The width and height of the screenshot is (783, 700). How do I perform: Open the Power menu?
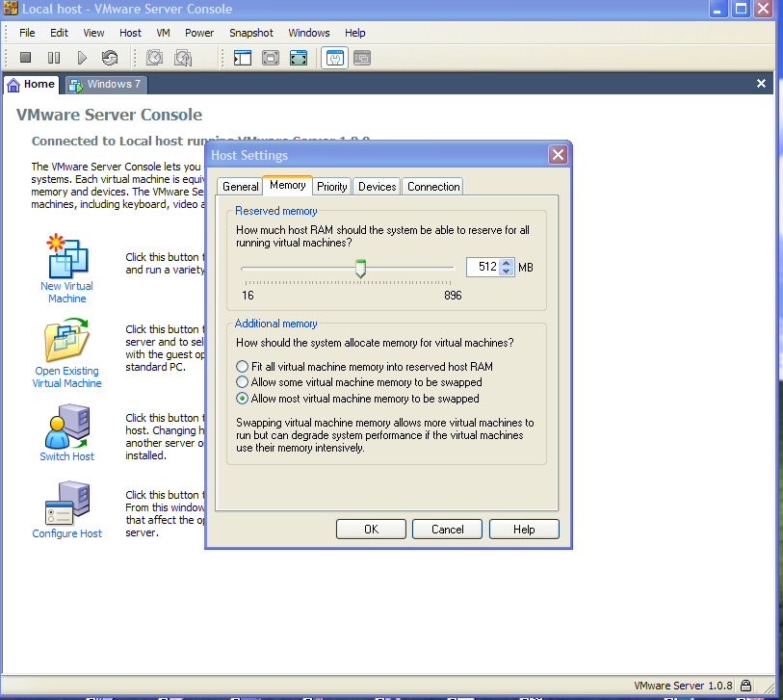point(199,33)
